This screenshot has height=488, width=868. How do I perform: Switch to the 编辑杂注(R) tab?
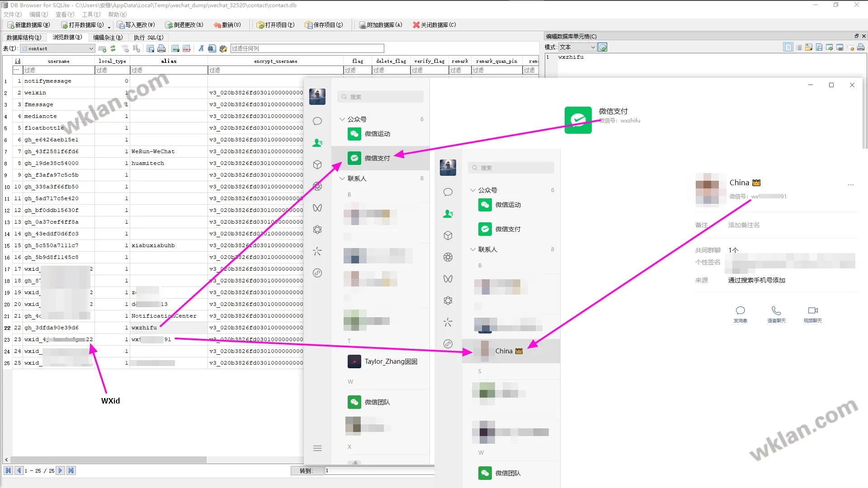108,38
